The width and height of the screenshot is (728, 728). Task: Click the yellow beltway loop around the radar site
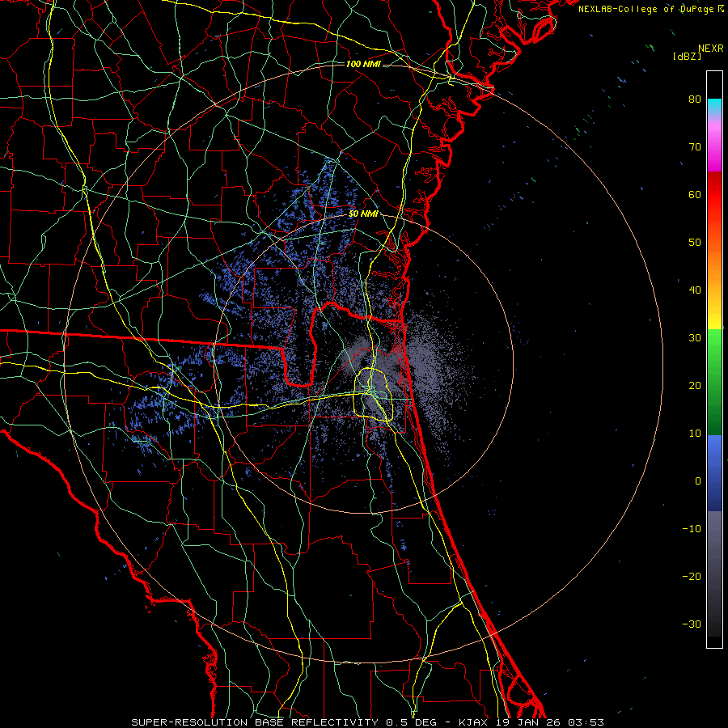374,395
